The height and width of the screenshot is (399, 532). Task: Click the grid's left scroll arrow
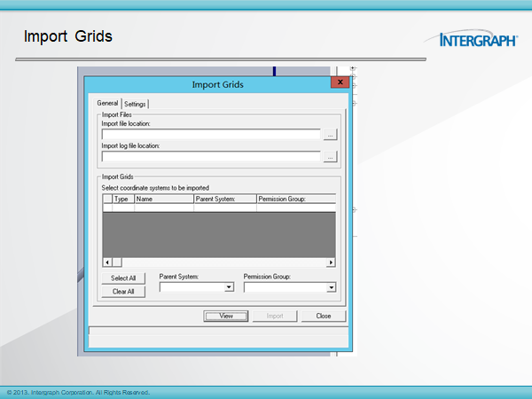pos(107,262)
